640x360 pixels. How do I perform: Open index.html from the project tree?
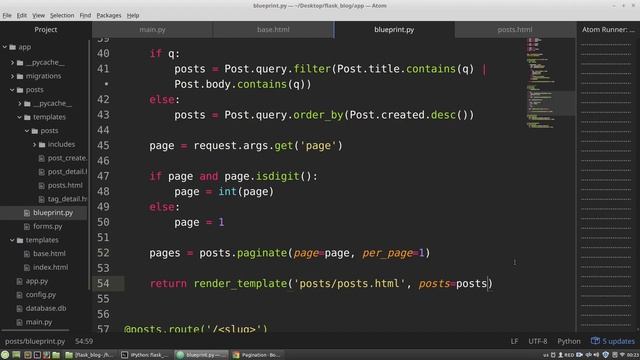click(x=51, y=268)
